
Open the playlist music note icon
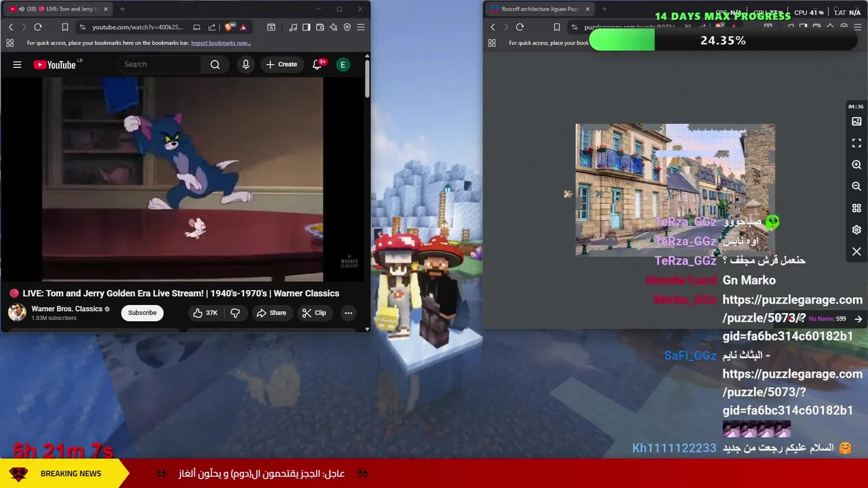293,27
